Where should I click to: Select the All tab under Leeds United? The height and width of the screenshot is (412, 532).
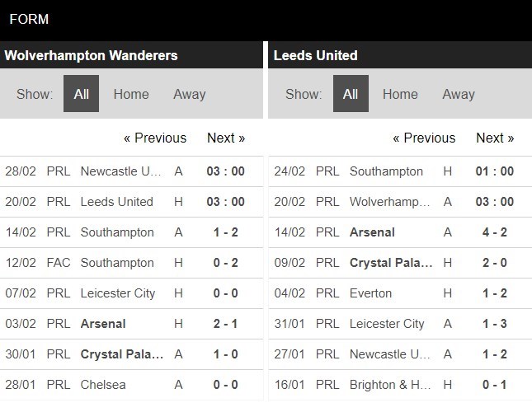[x=351, y=94]
